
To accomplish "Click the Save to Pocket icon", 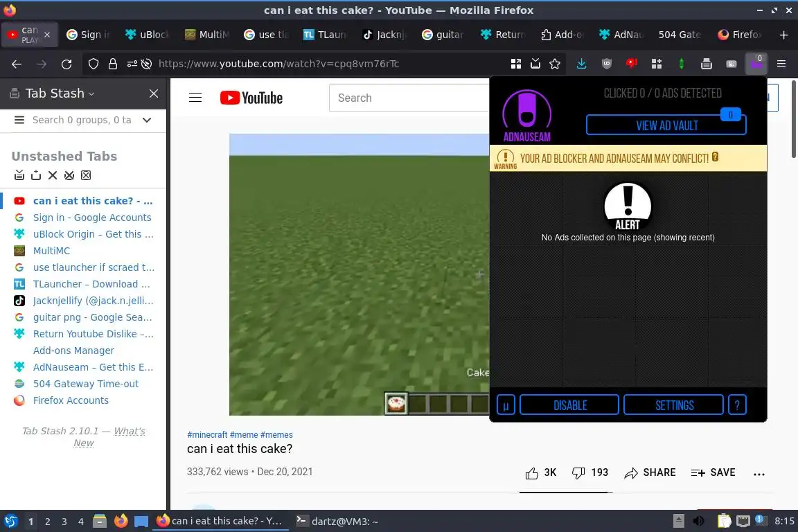I will pyautogui.click(x=535, y=64).
